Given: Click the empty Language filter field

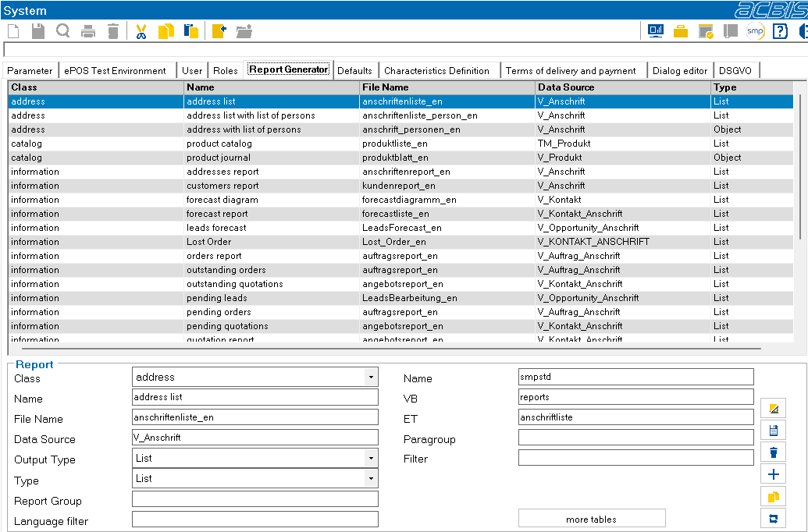Looking at the screenshot, I should tap(255, 519).
